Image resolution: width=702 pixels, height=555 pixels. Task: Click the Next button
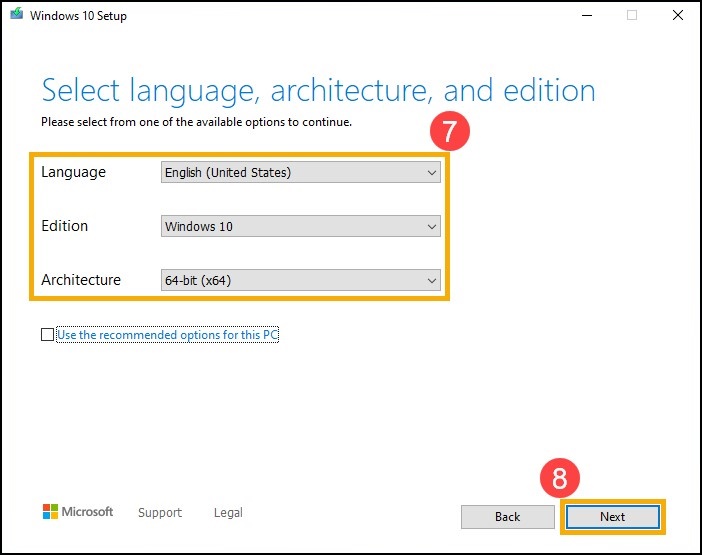[612, 517]
